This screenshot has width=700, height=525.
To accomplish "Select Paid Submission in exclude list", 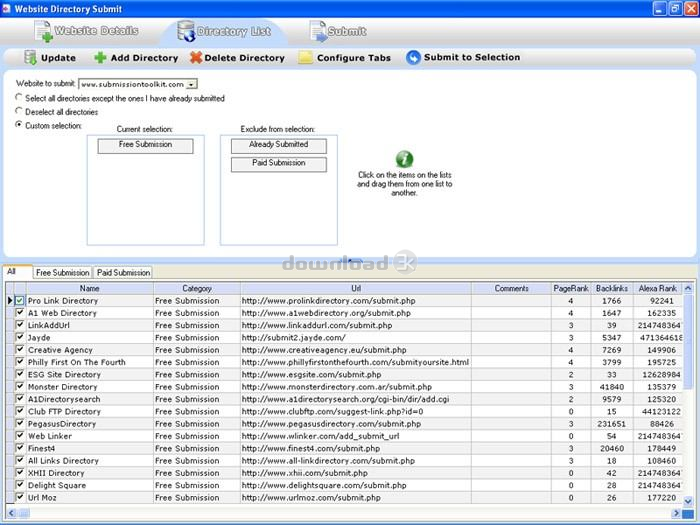I will point(279,164).
